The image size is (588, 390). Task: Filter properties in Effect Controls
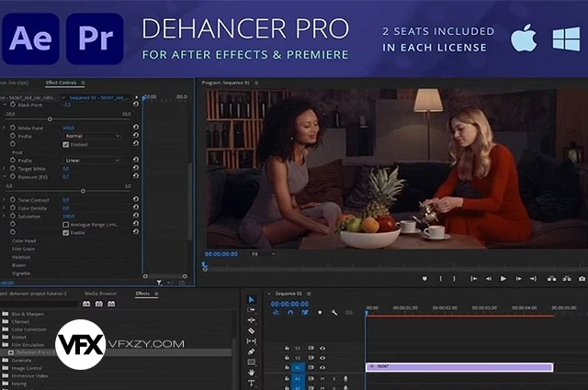click(x=159, y=283)
